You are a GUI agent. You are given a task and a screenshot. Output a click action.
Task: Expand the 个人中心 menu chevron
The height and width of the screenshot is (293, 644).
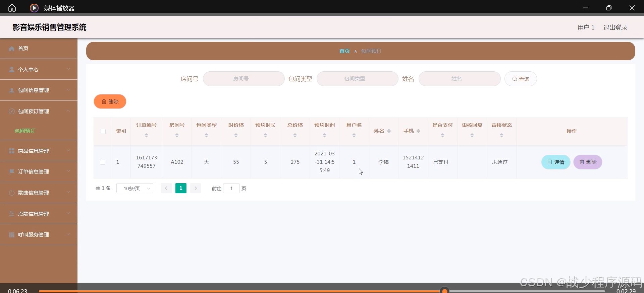(68, 69)
